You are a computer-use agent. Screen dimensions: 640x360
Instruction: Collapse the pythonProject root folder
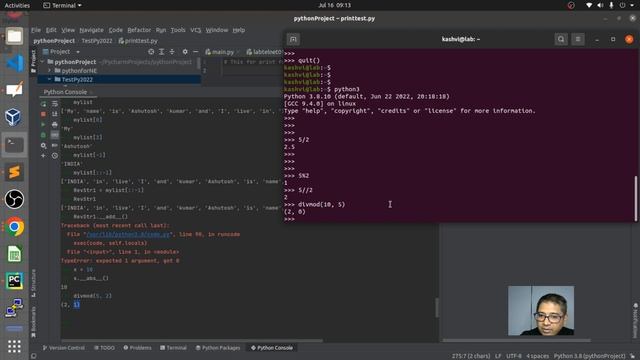[x=42, y=62]
